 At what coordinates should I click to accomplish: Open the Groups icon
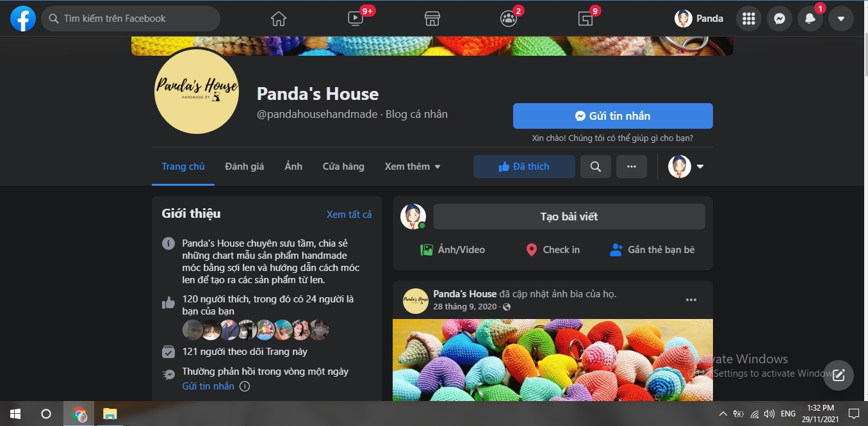coord(509,19)
